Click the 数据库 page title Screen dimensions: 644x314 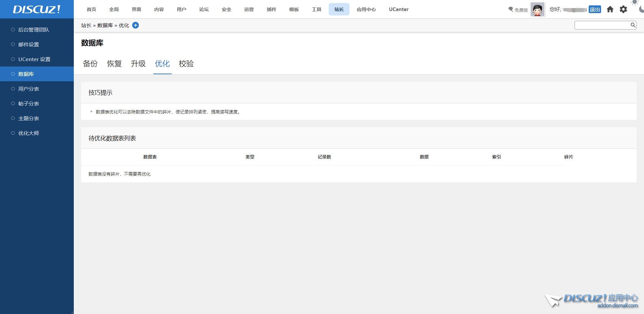click(x=92, y=43)
